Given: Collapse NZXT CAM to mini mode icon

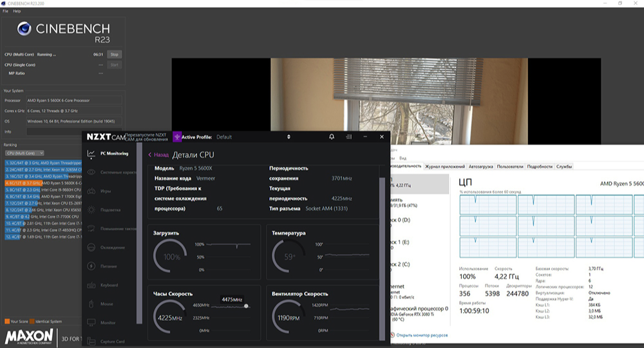Looking at the screenshot, I should click(348, 137).
